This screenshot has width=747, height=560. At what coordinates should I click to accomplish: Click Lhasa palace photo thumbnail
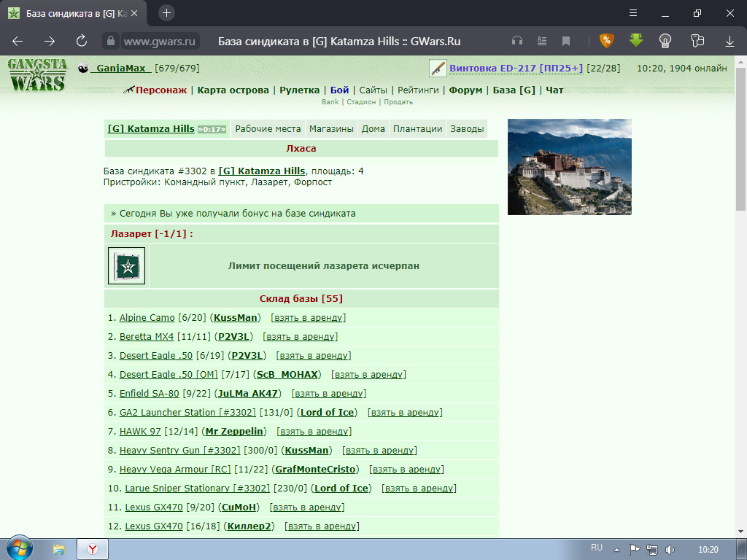coord(569,167)
